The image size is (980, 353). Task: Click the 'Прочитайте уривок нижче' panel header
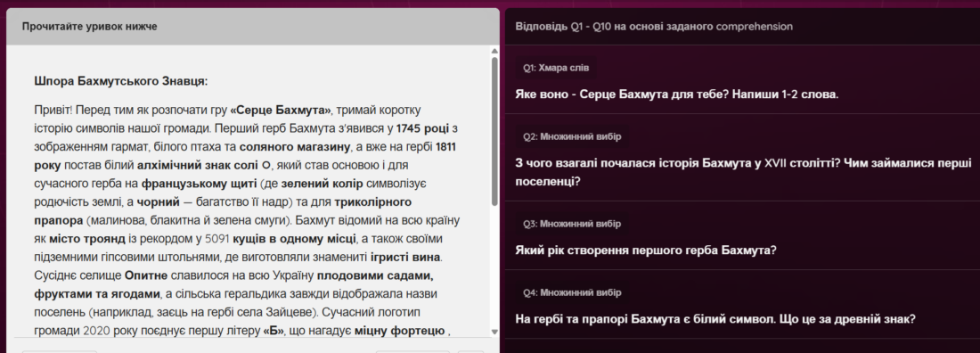click(89, 26)
